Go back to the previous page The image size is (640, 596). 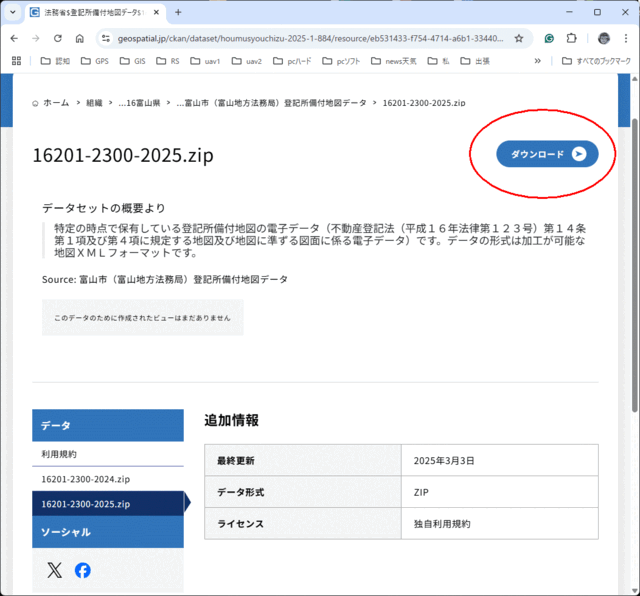(x=14, y=38)
